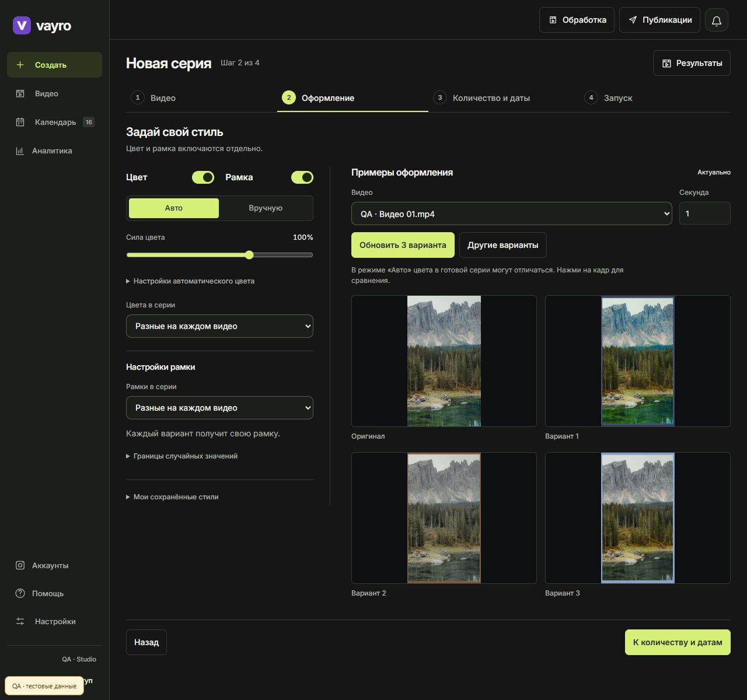Proceed with К количеству и датам

pos(678,642)
